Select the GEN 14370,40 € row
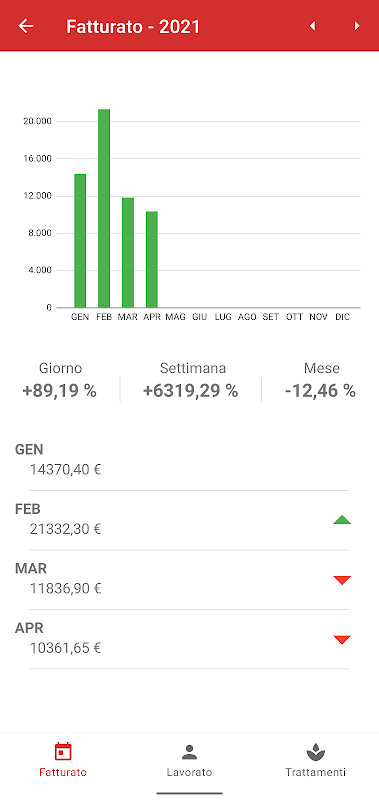The height and width of the screenshot is (800, 379). [182, 461]
